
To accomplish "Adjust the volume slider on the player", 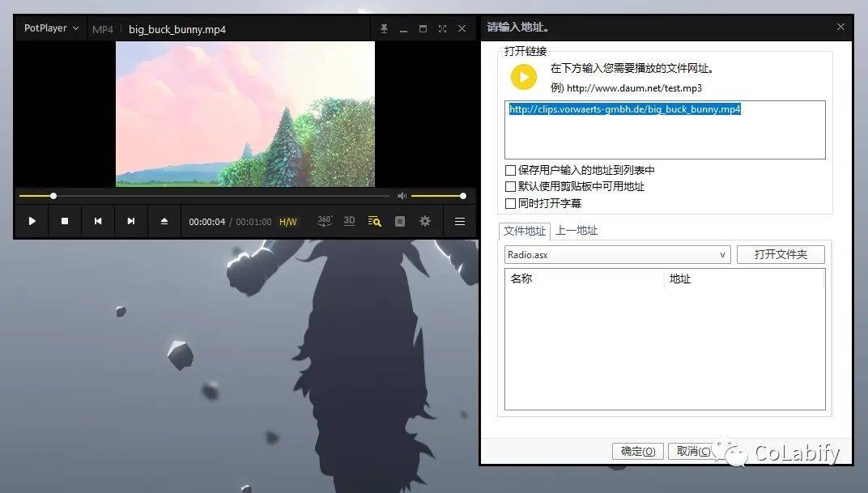I will pyautogui.click(x=437, y=195).
